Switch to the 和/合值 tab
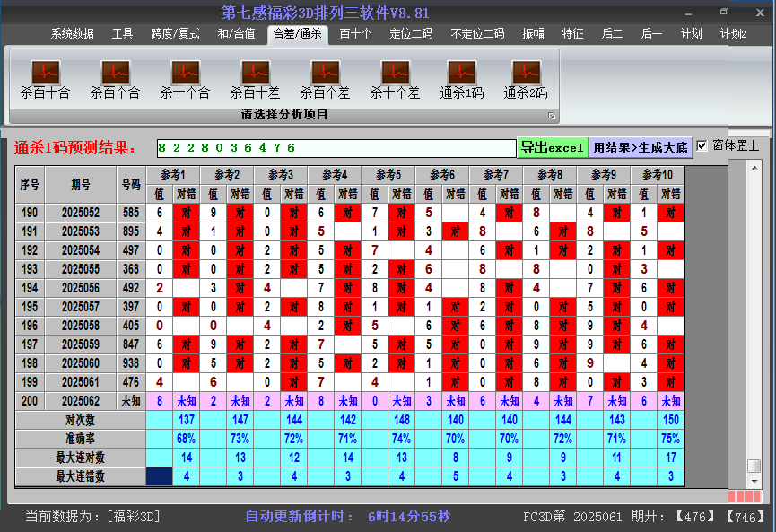776x532 pixels. pos(237,34)
